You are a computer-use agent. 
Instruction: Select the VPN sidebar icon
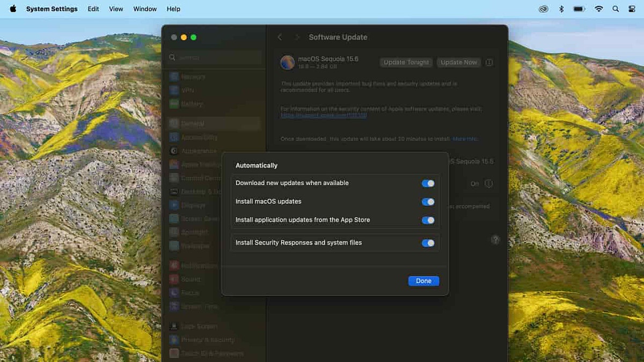(173, 90)
